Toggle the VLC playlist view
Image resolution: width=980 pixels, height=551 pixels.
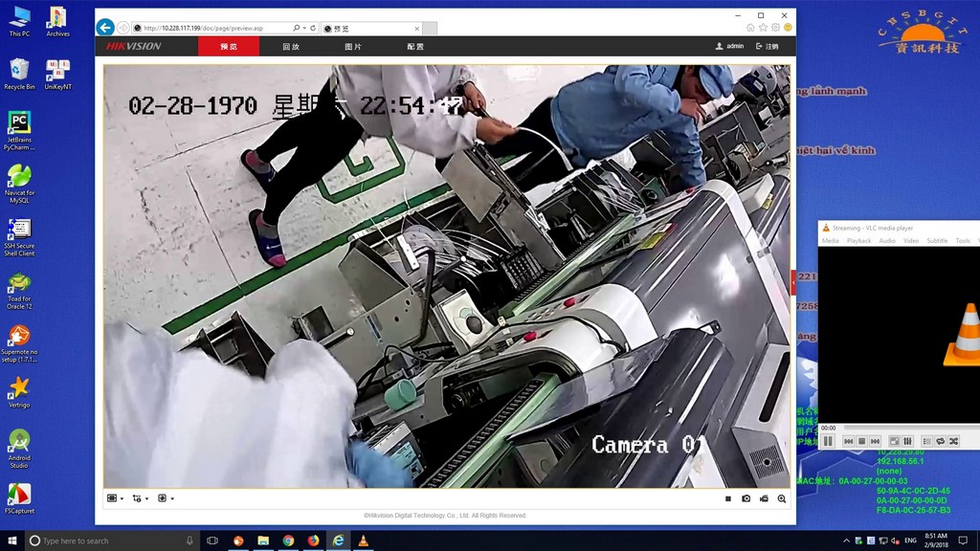[926, 441]
